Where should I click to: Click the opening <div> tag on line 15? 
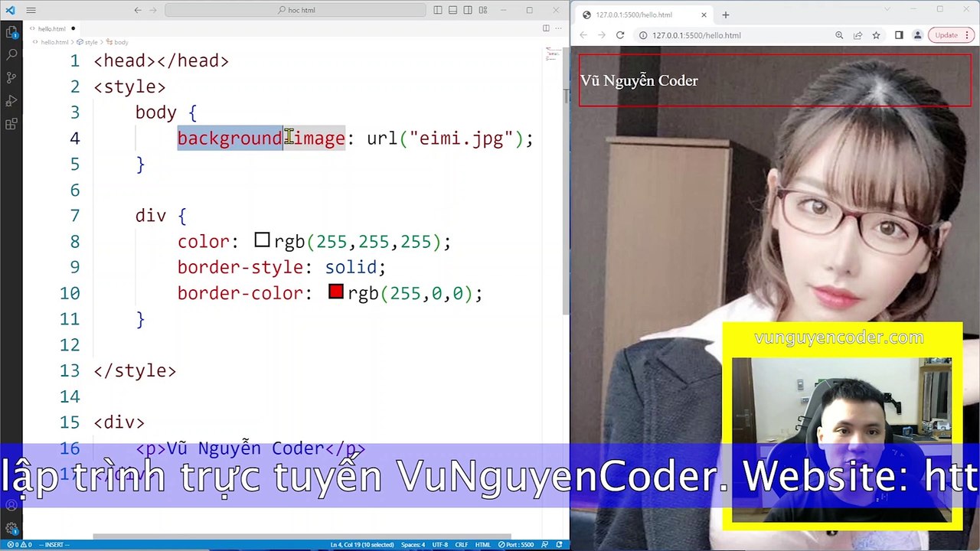pyautogui.click(x=119, y=422)
